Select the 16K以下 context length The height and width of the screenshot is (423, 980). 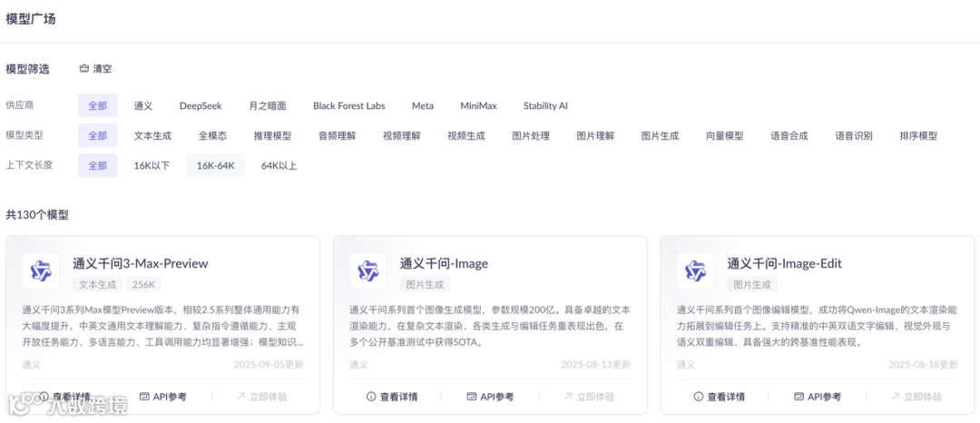pos(152,165)
